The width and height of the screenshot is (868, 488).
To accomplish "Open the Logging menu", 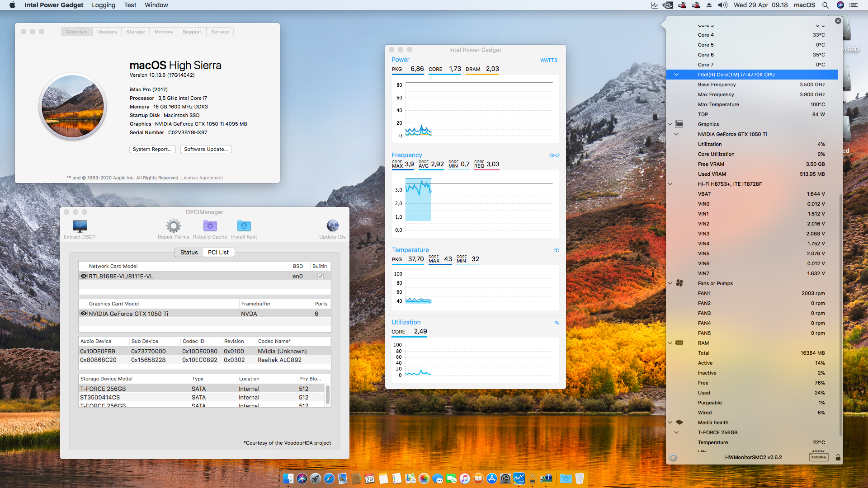I will 104,5.
